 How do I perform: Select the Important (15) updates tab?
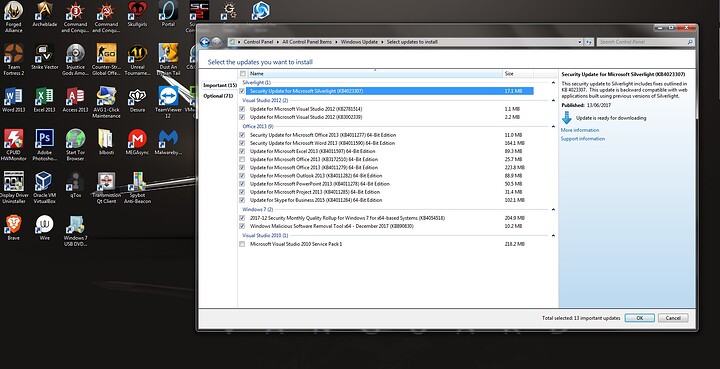click(x=220, y=85)
